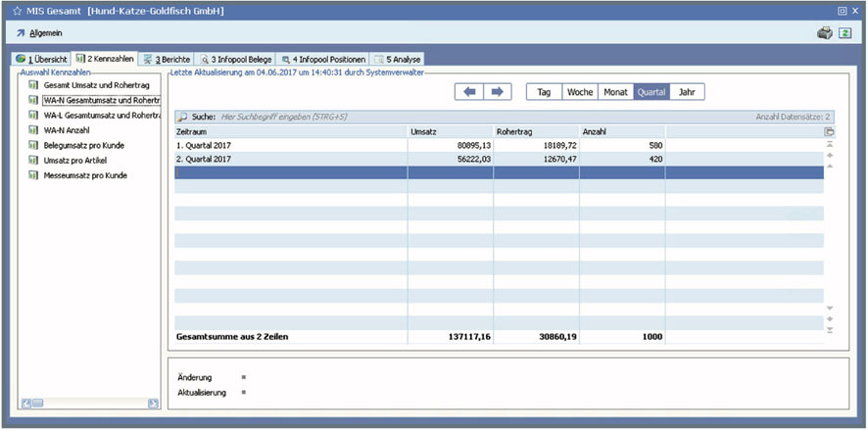The image size is (868, 431).
Task: Jump to first row using top arrow
Action: pyautogui.click(x=830, y=144)
